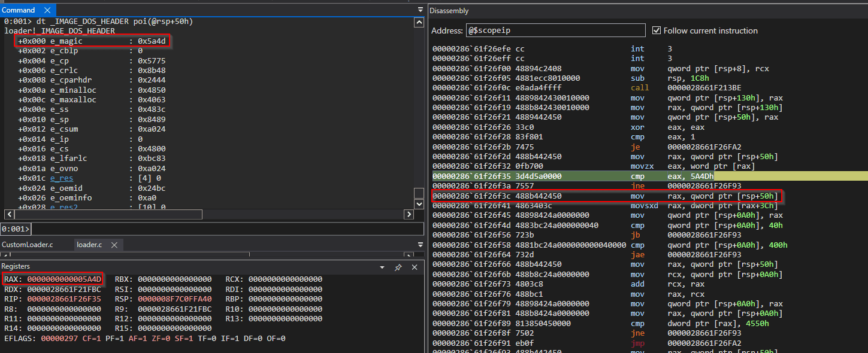Click address 00000286`61f26f3c in Disassembly
This screenshot has height=353, width=868.
(473, 196)
